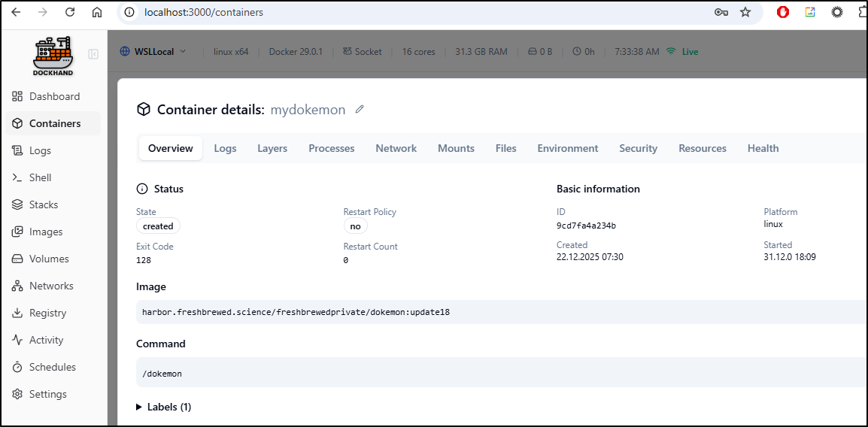
Task: Select the Security tab
Action: click(x=638, y=148)
